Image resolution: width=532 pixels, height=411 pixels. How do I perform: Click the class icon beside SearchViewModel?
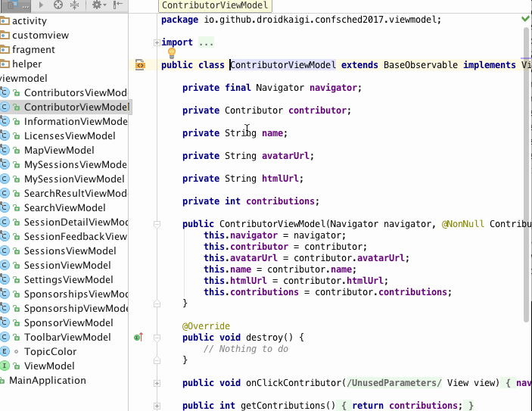(5, 207)
